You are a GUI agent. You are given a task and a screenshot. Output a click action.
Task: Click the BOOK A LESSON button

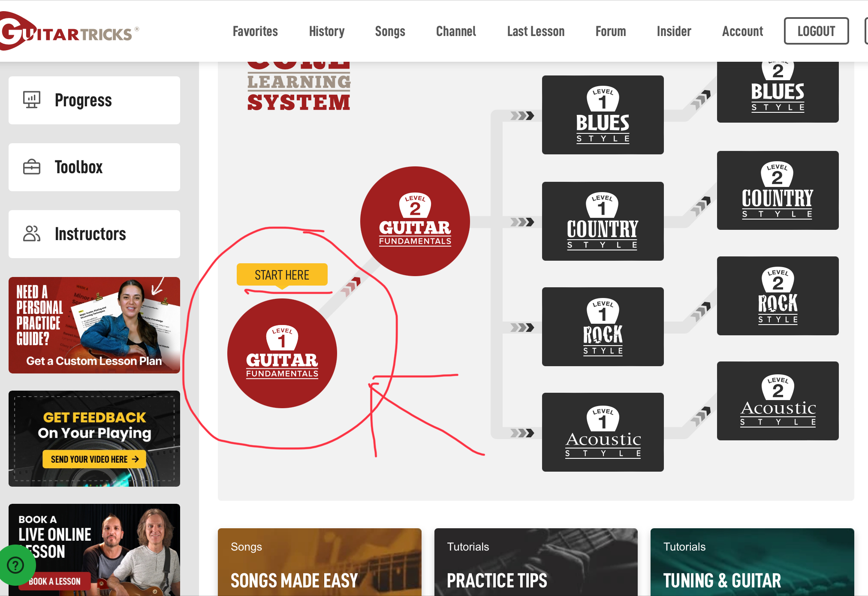tap(54, 581)
